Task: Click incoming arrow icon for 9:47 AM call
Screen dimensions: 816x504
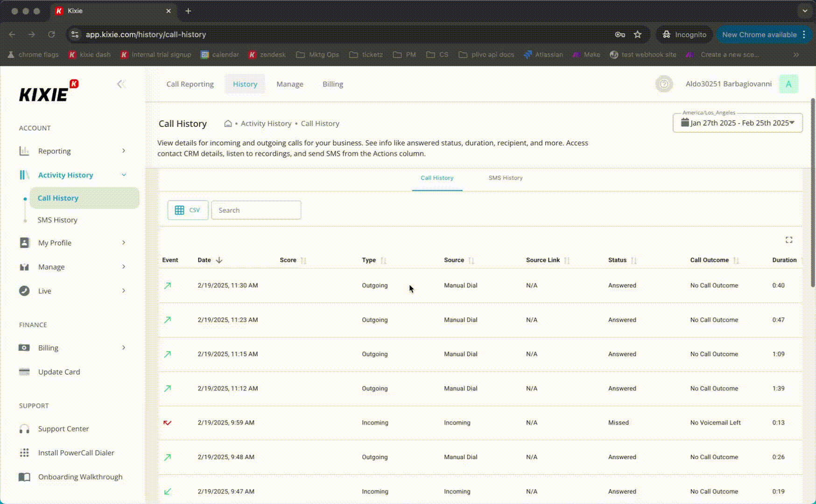Action: point(168,491)
